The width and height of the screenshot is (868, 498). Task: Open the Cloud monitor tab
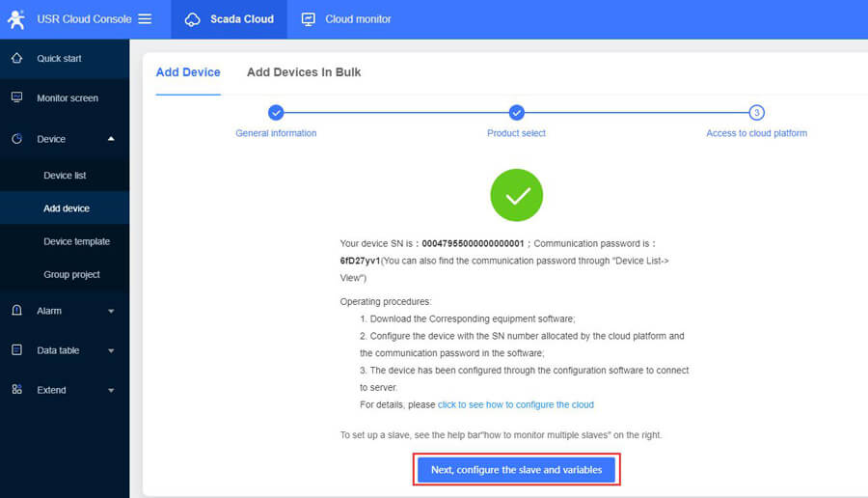coord(346,19)
